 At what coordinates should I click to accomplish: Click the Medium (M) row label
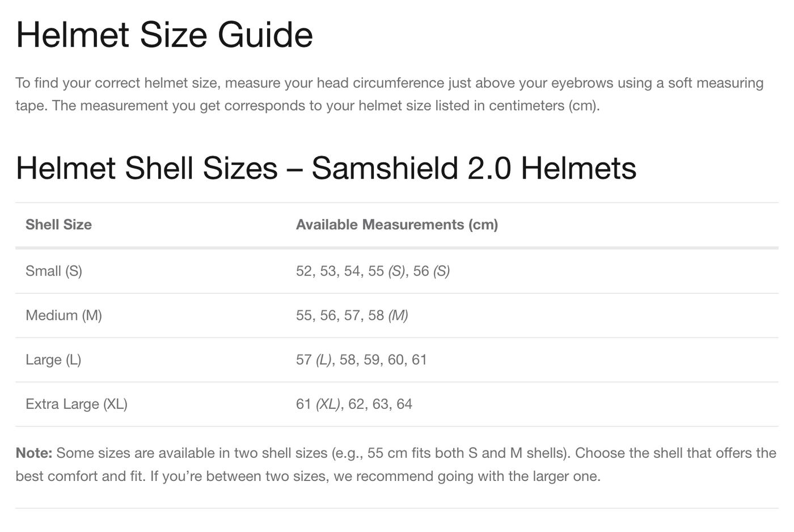(x=64, y=315)
